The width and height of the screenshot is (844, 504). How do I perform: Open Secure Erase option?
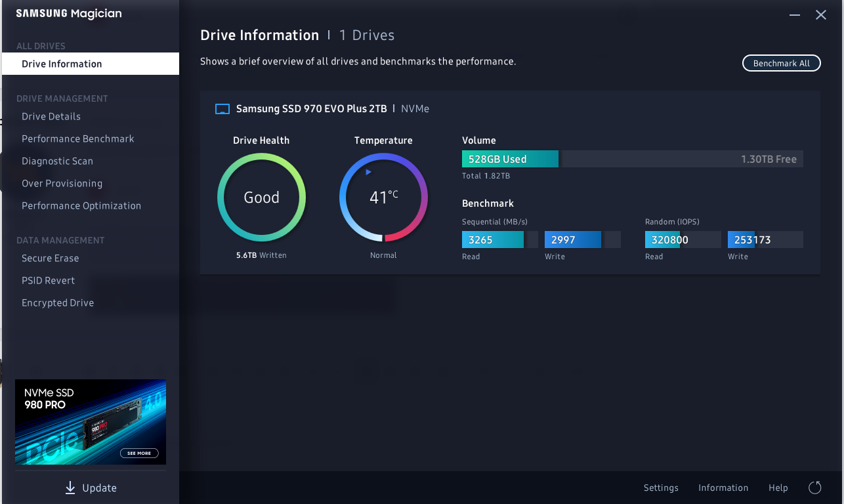click(50, 258)
